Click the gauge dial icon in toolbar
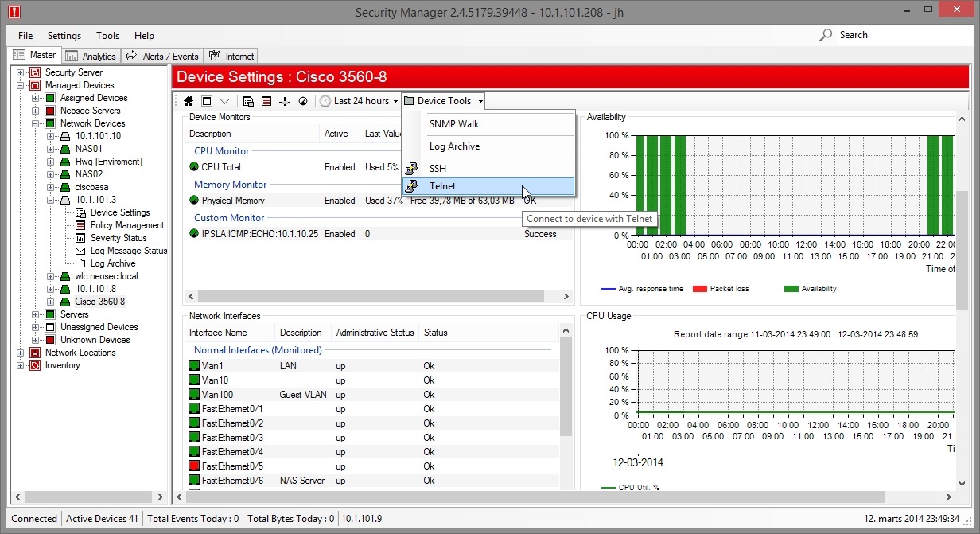980x534 pixels. pyautogui.click(x=303, y=101)
